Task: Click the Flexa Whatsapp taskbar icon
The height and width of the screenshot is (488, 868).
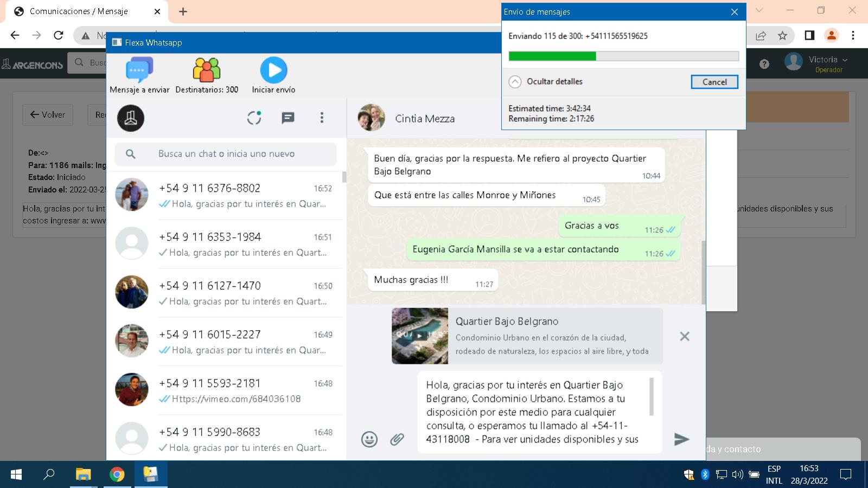Action: pos(150,474)
